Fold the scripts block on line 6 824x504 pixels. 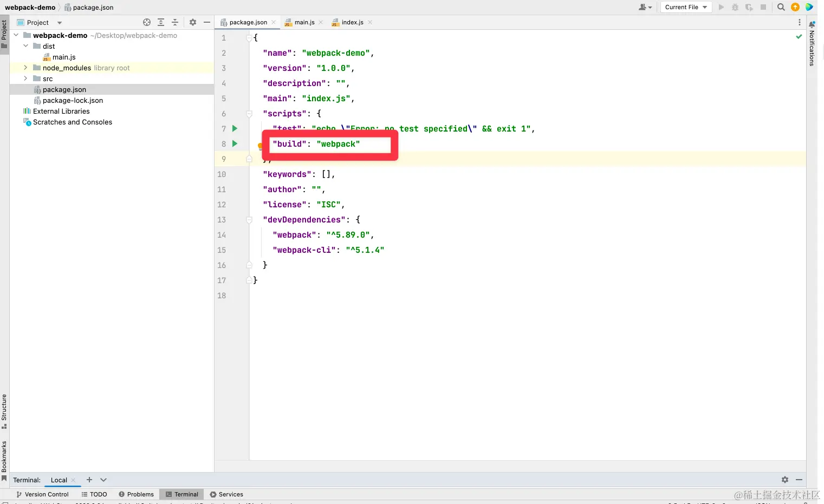(249, 114)
